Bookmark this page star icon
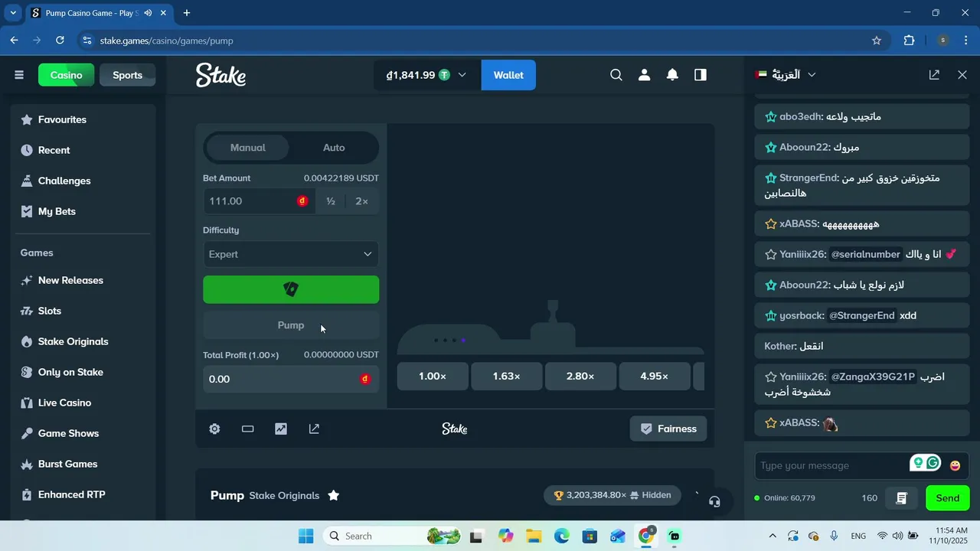980x551 pixels. [877, 41]
